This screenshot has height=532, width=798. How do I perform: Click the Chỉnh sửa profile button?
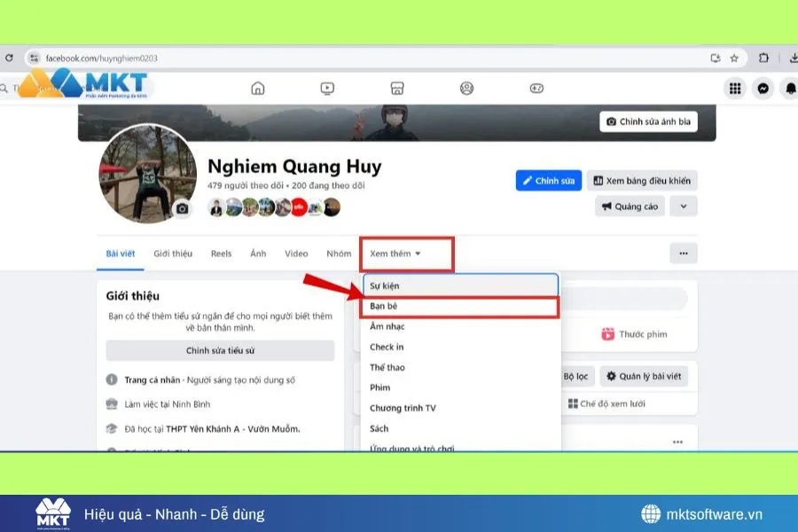tap(548, 180)
